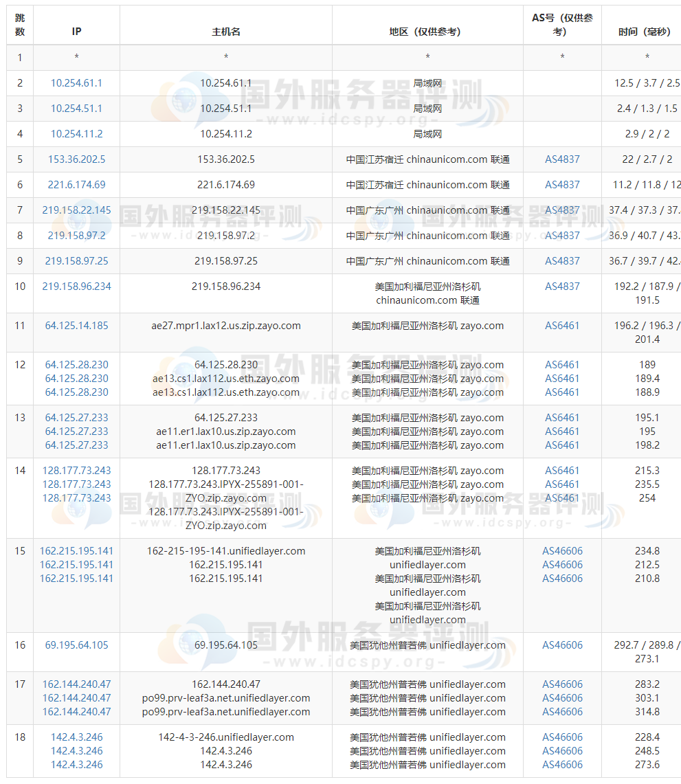Open AS4837 link in the hop 6 row
Screen dimensions: 681x784
pos(562,185)
